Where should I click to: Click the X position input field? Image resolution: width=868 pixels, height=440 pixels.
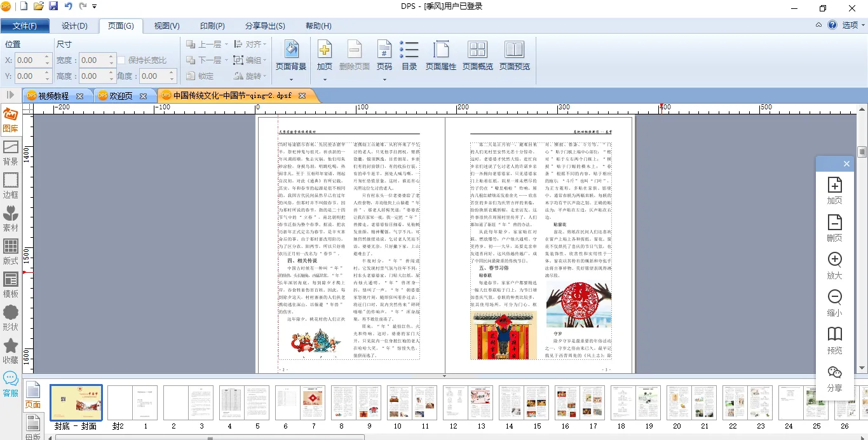point(29,60)
